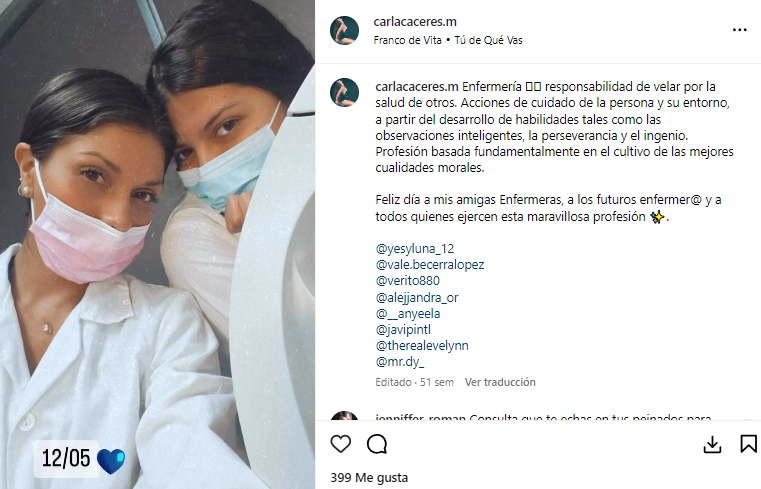The width and height of the screenshot is (761, 489).
Task: Visit the @therealevelynn profile
Action: pos(422,346)
